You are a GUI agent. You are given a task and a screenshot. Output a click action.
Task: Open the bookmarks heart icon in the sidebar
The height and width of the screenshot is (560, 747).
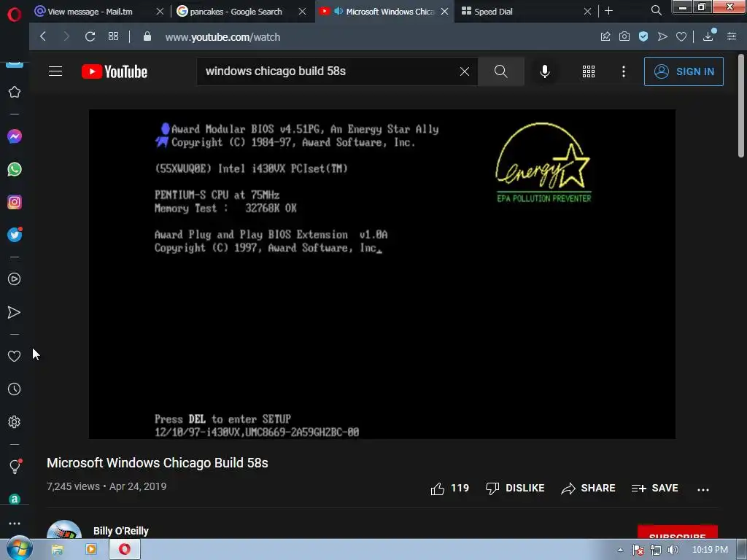pos(15,356)
